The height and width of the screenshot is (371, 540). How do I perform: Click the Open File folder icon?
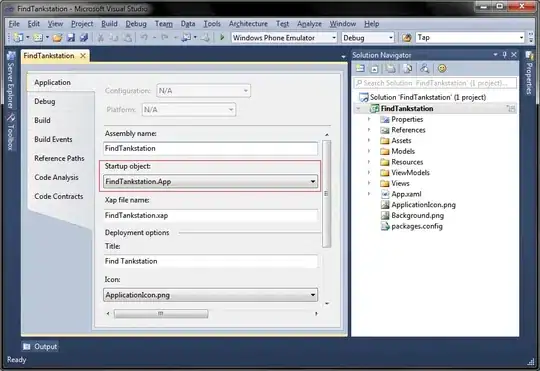click(x=58, y=38)
